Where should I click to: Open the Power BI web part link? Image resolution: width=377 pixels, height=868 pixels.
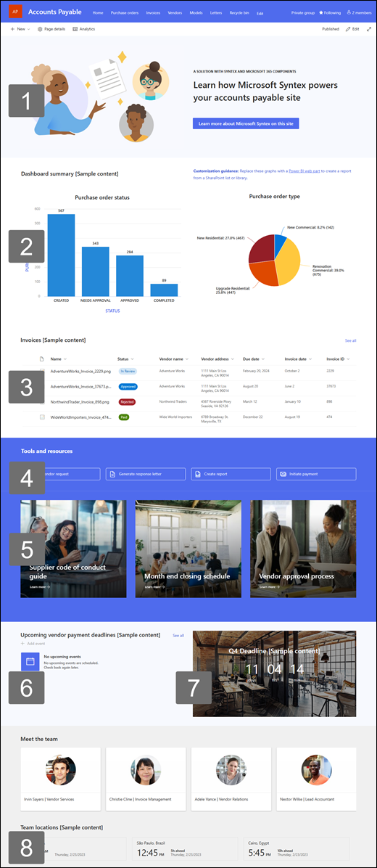coord(306,171)
